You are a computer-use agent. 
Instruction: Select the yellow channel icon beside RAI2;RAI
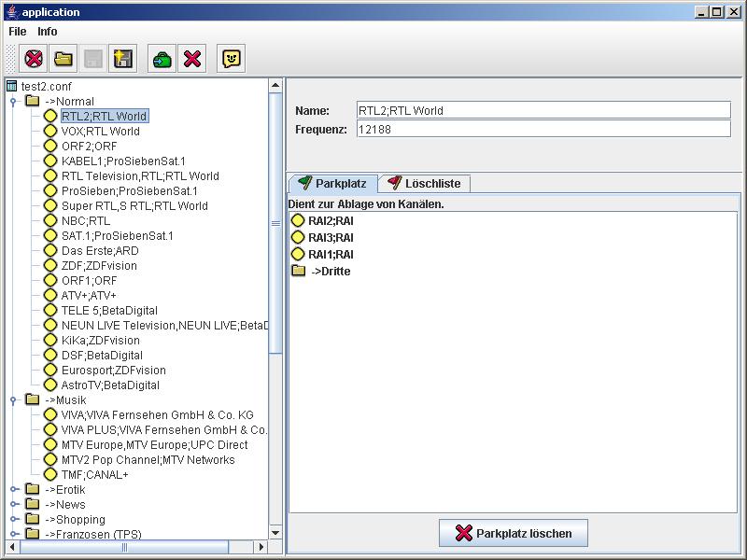[x=299, y=221]
